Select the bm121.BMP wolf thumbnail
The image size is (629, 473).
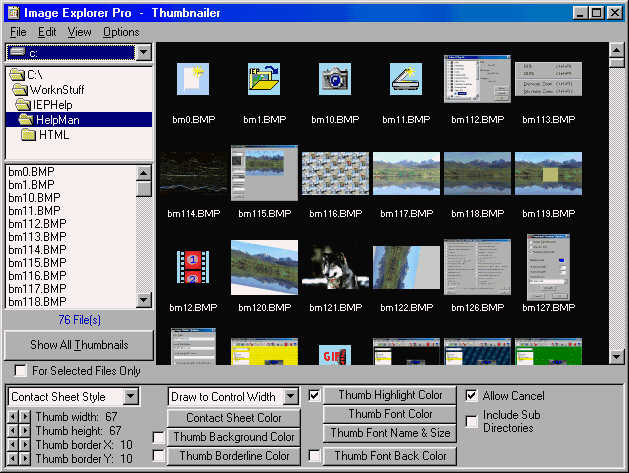[x=335, y=267]
